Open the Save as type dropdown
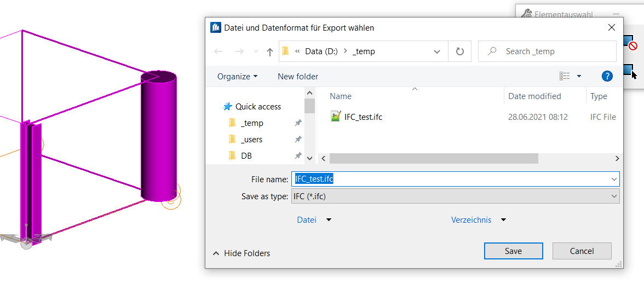This screenshot has width=644, height=295. click(x=614, y=196)
